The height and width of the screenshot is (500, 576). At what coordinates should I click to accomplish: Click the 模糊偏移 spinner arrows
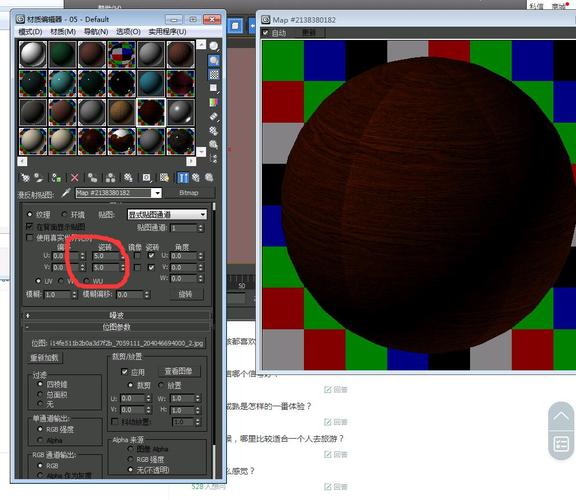pos(147,295)
